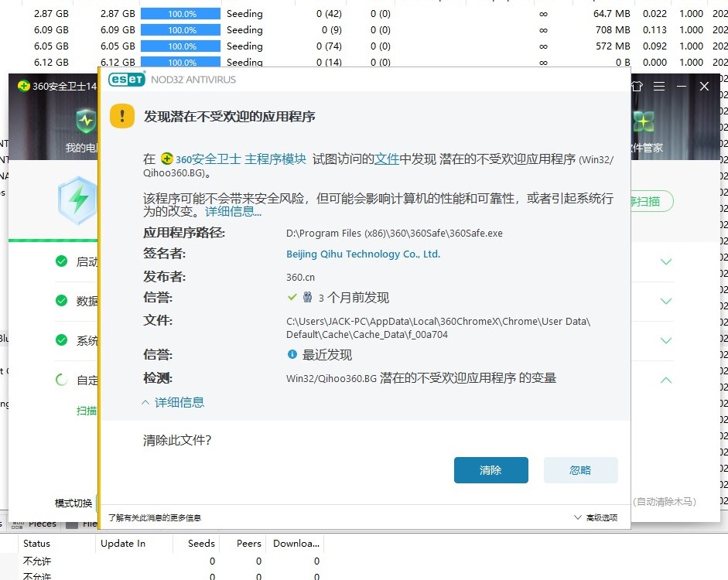Image resolution: width=728 pixels, height=580 pixels.
Task: Switch to the Pieces tab
Action: tap(34, 524)
